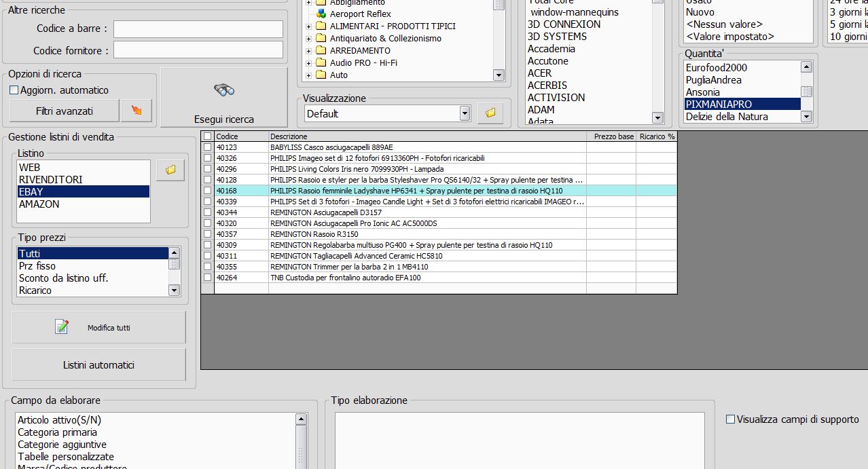The height and width of the screenshot is (469, 868).
Task: Choose Sconto da listino uff. option
Action: coord(92,278)
